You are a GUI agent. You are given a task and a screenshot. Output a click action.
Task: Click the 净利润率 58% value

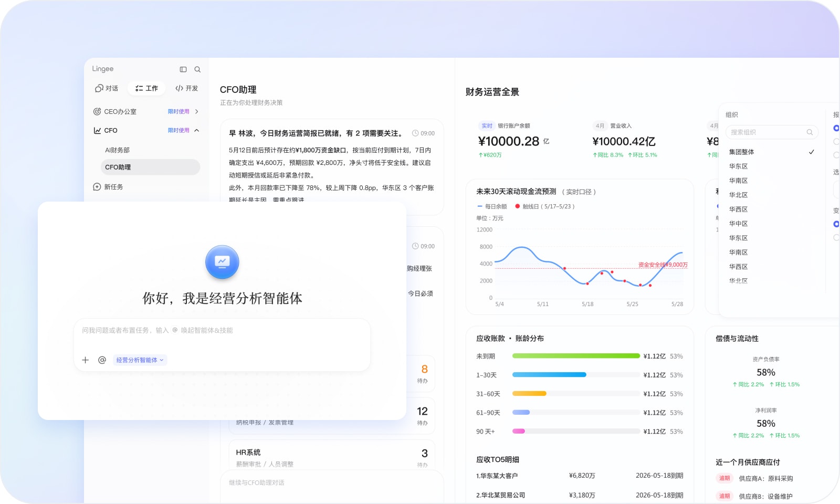click(766, 423)
